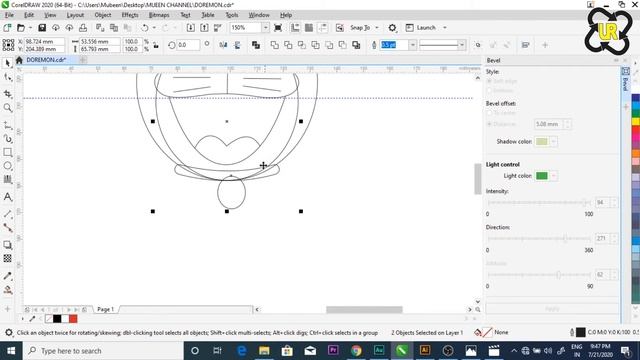Expand the undo history arrow
This screenshot has height=360, width=640.
click(x=154, y=28)
